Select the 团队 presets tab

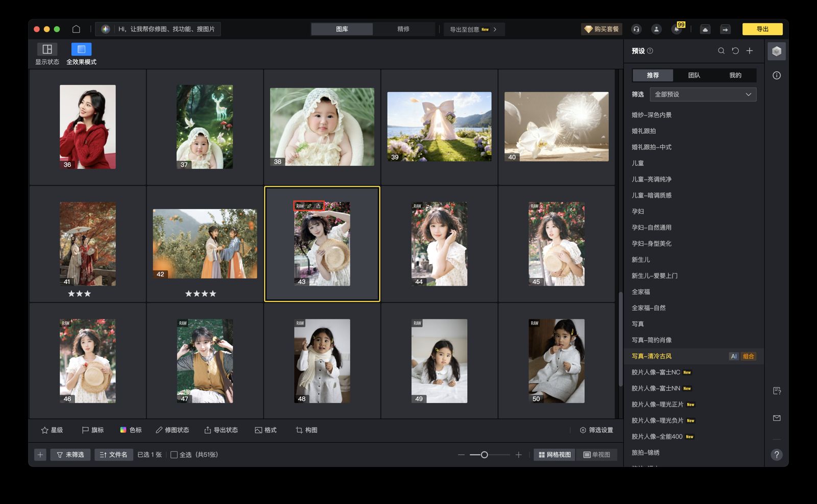pos(694,75)
